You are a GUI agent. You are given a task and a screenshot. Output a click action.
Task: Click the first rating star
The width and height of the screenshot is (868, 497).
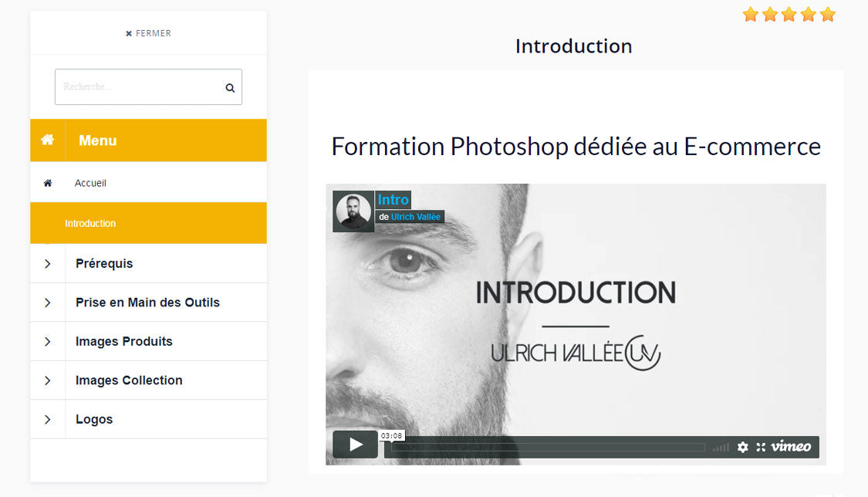tap(751, 15)
